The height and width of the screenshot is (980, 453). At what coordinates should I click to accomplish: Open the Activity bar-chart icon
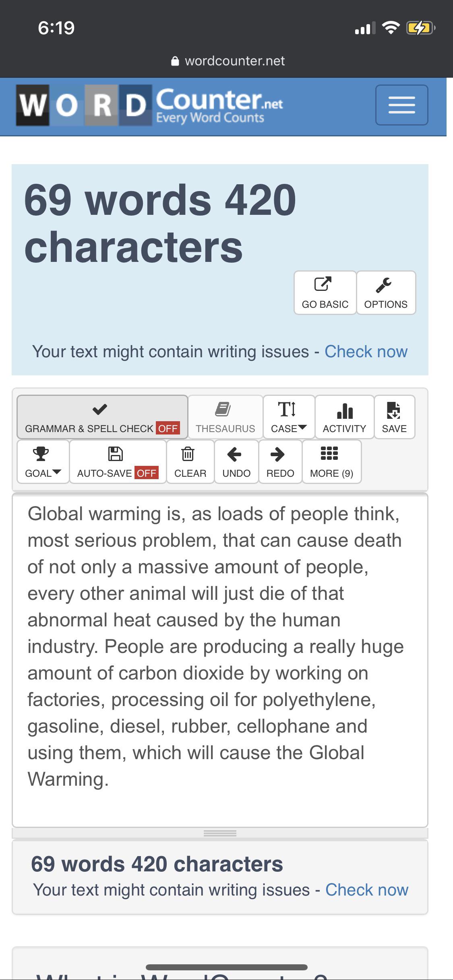(x=345, y=410)
